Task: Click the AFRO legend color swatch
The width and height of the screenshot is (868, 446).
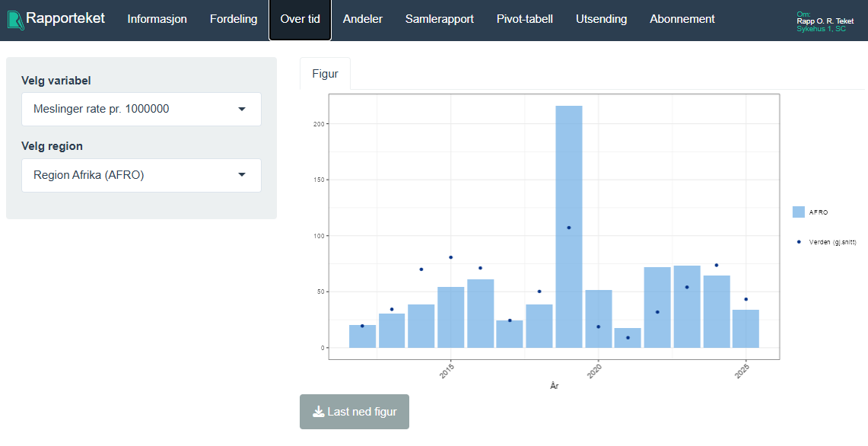Action: [x=799, y=212]
